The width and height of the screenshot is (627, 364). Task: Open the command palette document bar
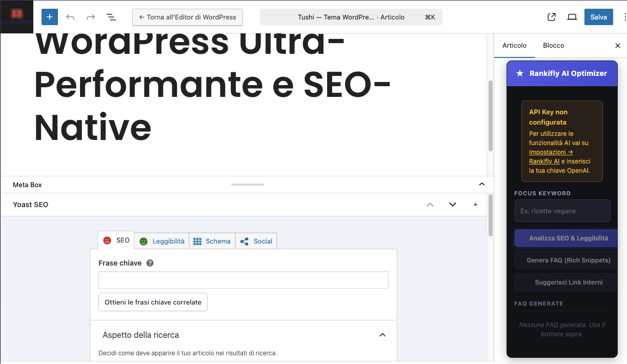coord(351,17)
